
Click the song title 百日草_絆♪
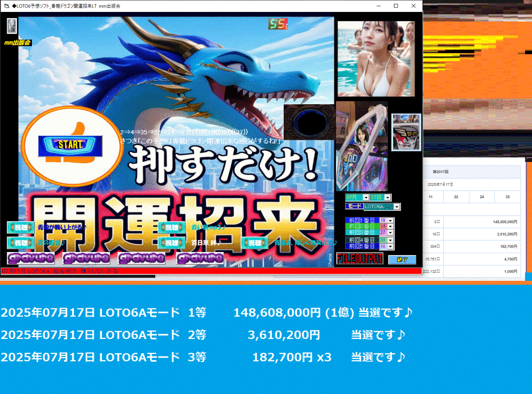(207, 243)
